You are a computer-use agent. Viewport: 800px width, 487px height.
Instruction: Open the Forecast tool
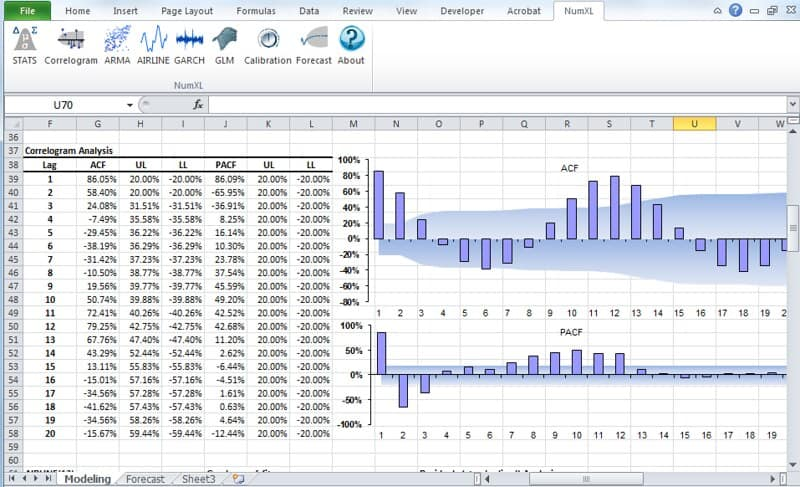(313, 46)
